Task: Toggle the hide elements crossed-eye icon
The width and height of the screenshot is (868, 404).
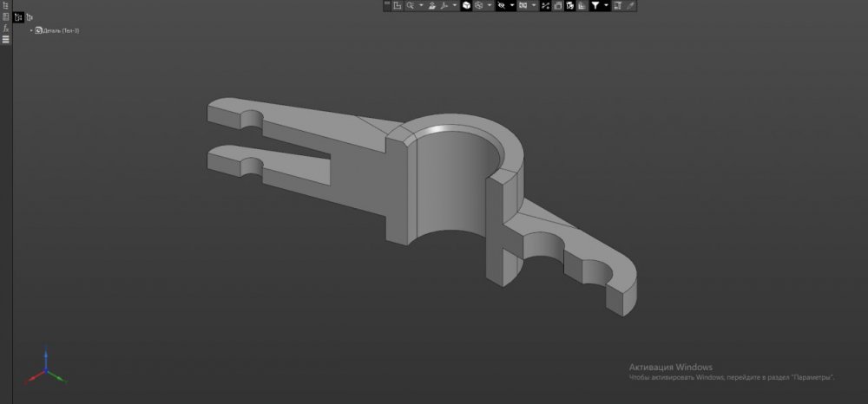Action: (501, 5)
